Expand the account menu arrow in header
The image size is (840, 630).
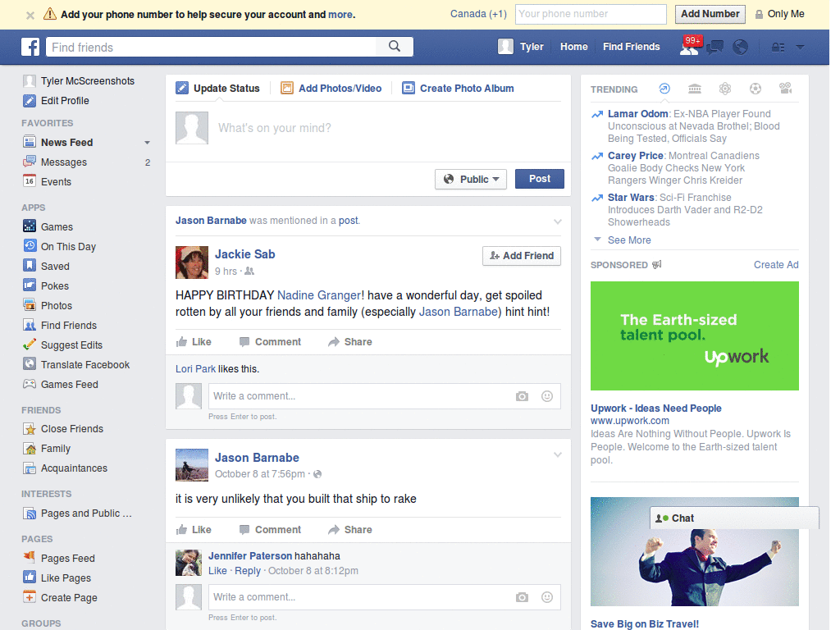click(800, 47)
